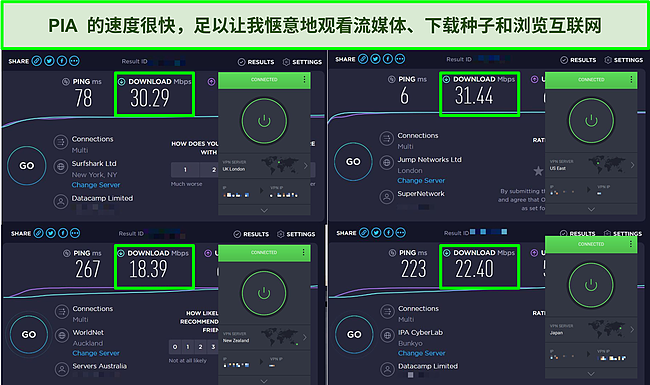Image resolution: width=650 pixels, height=385 pixels.
Task: Share Jump Networks London result on Twitter
Action: point(376,59)
